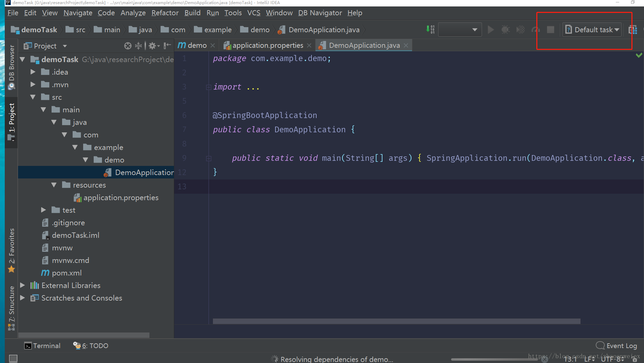Open the 6: TODO tool window
644x363 pixels.
click(x=91, y=346)
